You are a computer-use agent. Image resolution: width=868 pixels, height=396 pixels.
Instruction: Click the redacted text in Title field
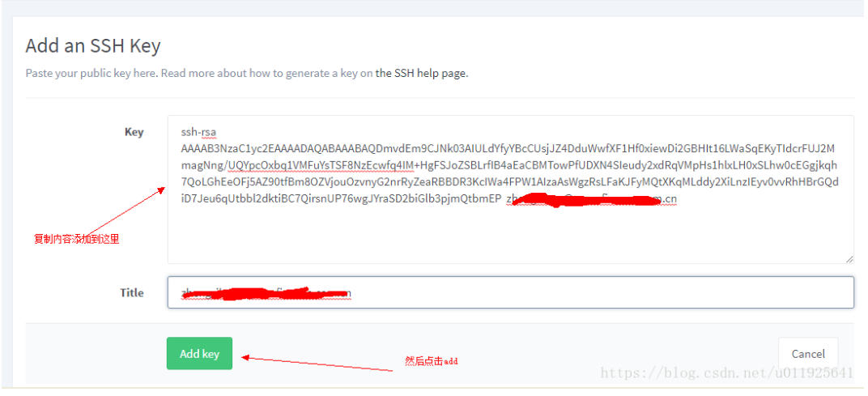[266, 293]
